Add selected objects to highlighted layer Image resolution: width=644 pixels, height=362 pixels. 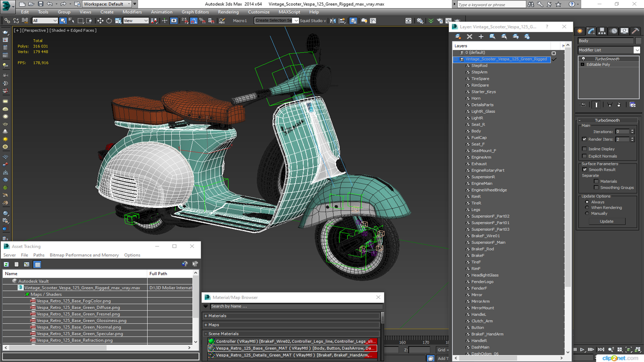(x=481, y=37)
